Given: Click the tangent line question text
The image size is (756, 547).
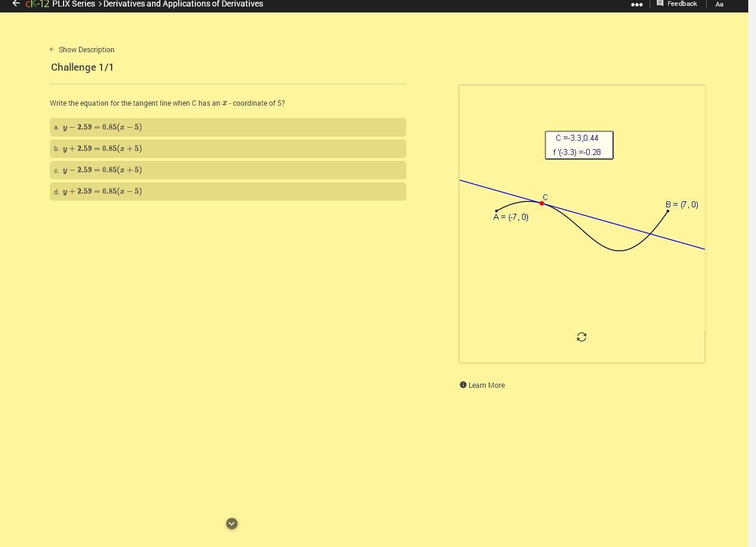Looking at the screenshot, I should (167, 103).
